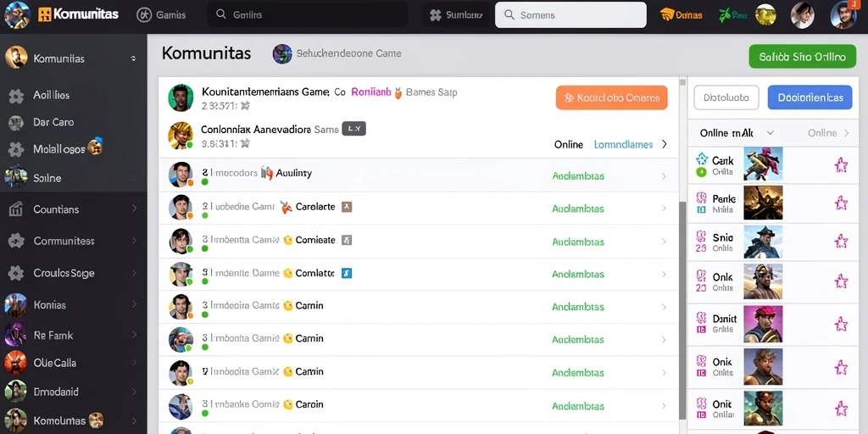Click the Conlonniax Aanevadiora avatar

181,136
